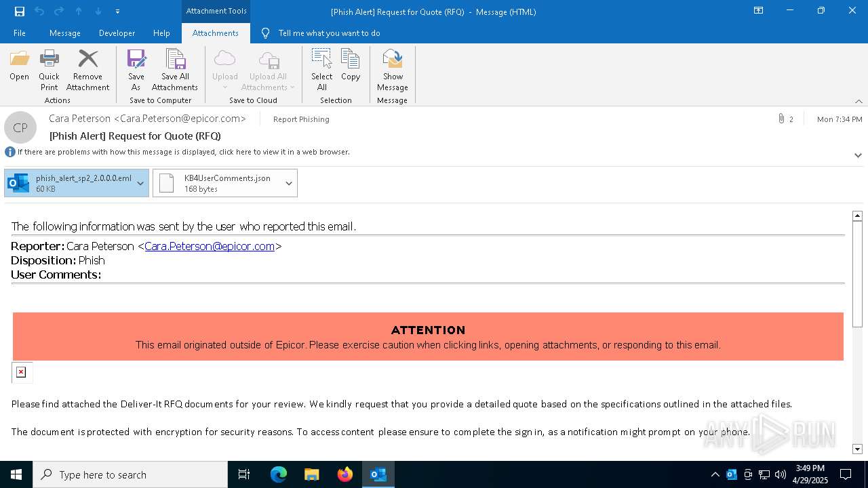This screenshot has height=488, width=868.
Task: Click the network icon in system tray
Action: pyautogui.click(x=764, y=474)
